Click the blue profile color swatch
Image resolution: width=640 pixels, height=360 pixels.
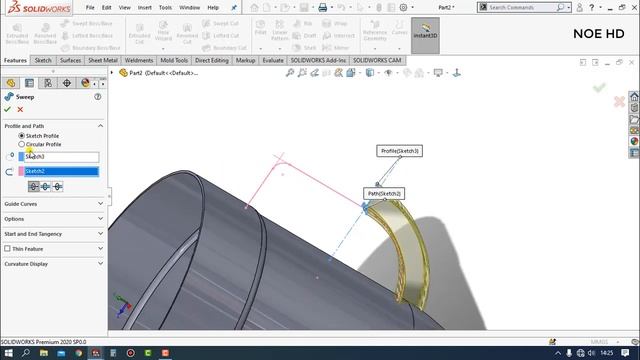(x=21, y=157)
